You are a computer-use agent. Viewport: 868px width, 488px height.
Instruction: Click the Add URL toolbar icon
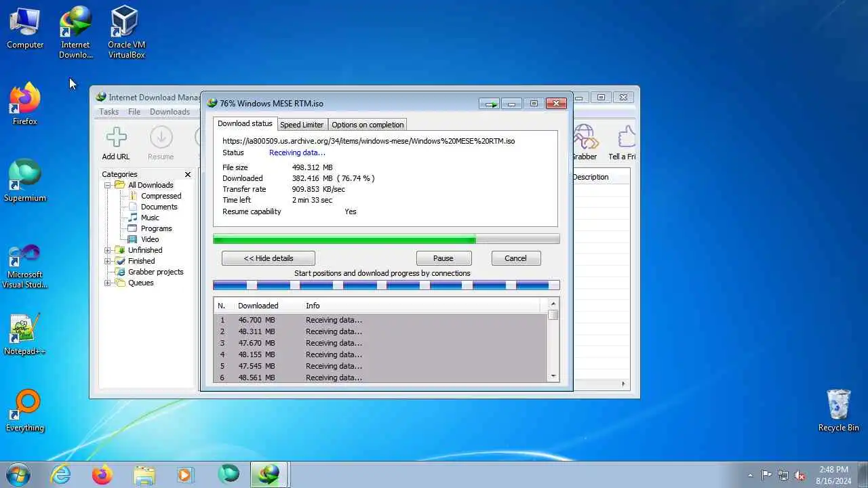[x=116, y=138]
